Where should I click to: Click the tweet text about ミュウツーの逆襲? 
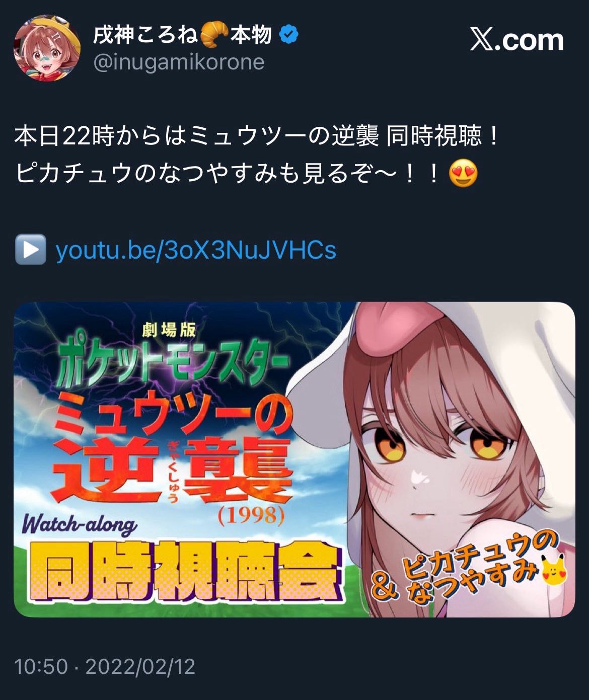pyautogui.click(x=257, y=136)
